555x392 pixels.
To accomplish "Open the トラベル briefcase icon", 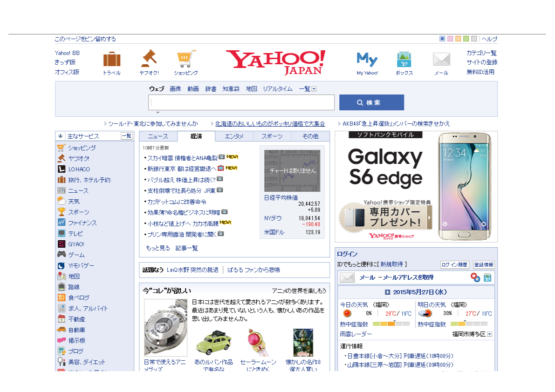I will click(112, 59).
